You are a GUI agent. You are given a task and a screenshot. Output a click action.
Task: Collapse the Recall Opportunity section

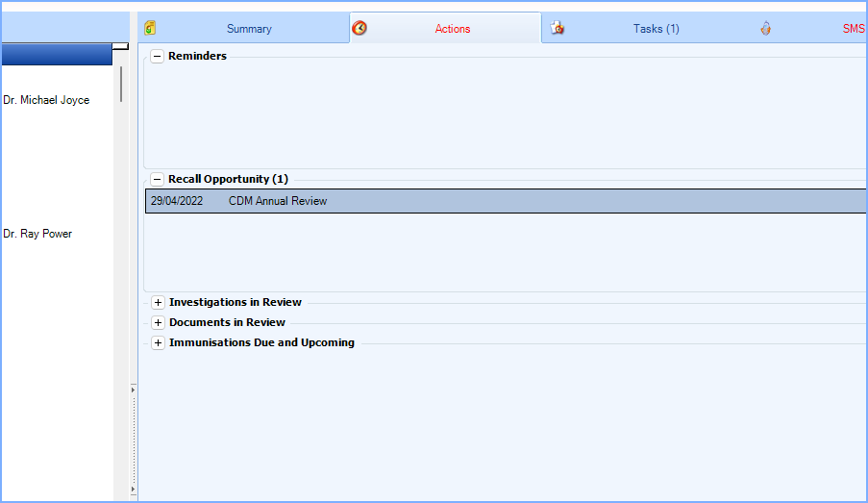pyautogui.click(x=158, y=180)
